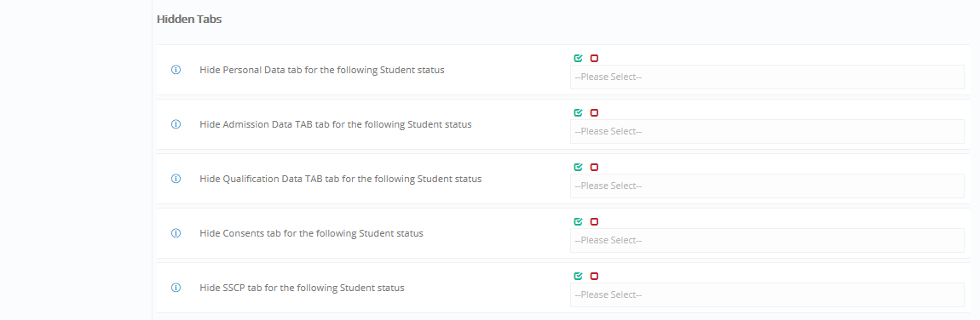Open Personal Data tab status dropdown
Screen dimensions: 980x320
[767, 77]
